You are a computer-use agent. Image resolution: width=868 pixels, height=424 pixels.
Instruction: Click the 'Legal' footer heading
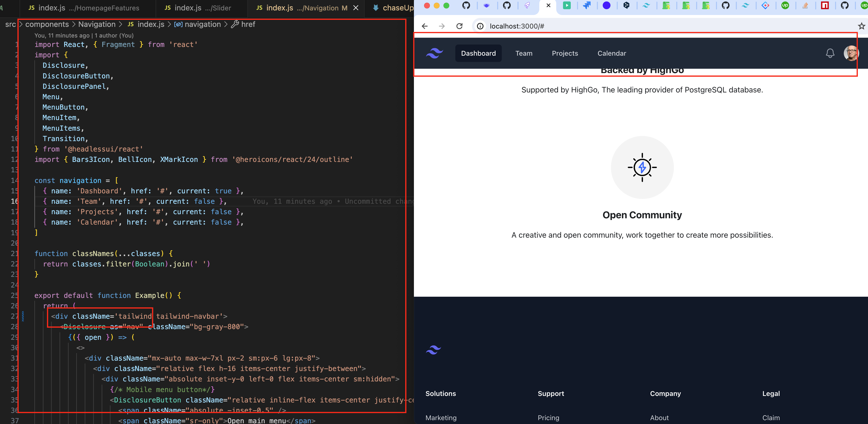tap(771, 393)
